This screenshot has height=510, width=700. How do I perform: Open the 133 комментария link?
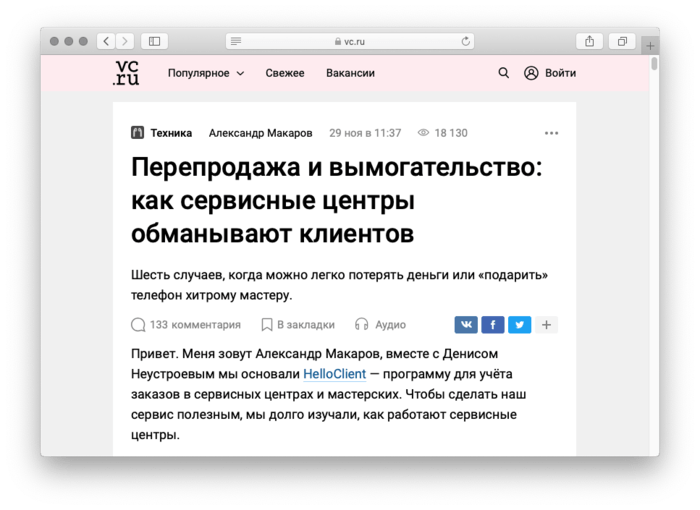(195, 325)
